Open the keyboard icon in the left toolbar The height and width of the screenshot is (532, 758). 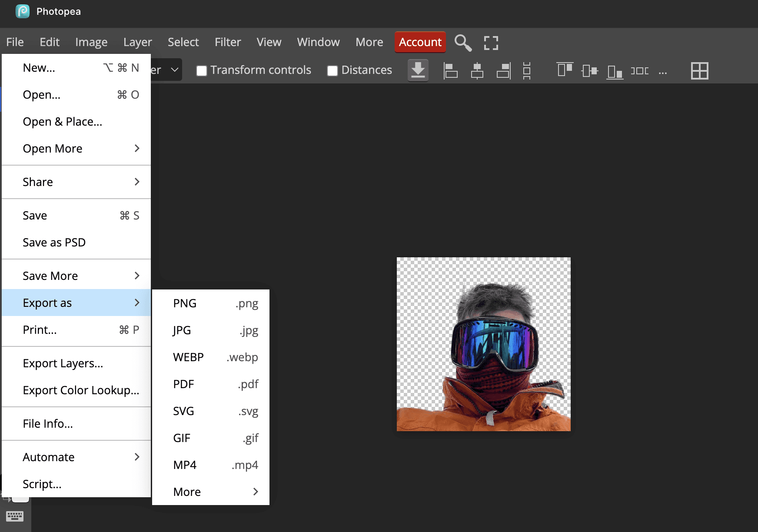tap(15, 516)
